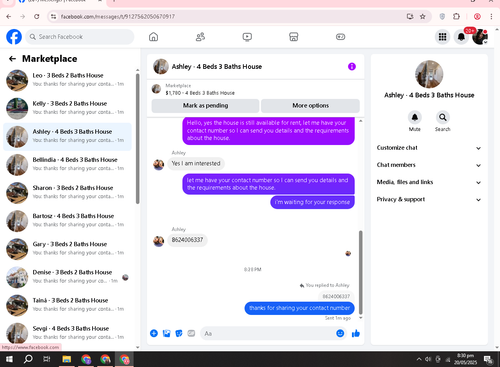Viewport: 500px width, 367px height.
Task: Expand Media, files and links section
Action: pyautogui.click(x=429, y=182)
